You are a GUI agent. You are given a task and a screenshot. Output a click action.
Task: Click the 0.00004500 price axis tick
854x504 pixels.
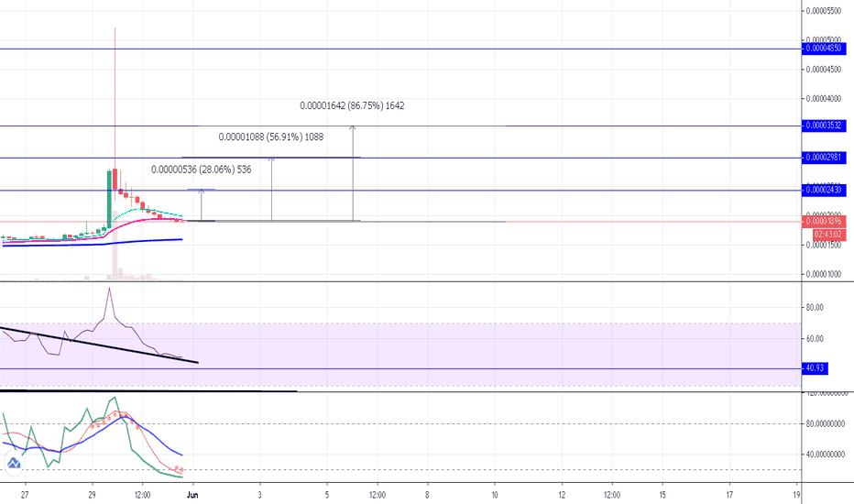pos(824,70)
